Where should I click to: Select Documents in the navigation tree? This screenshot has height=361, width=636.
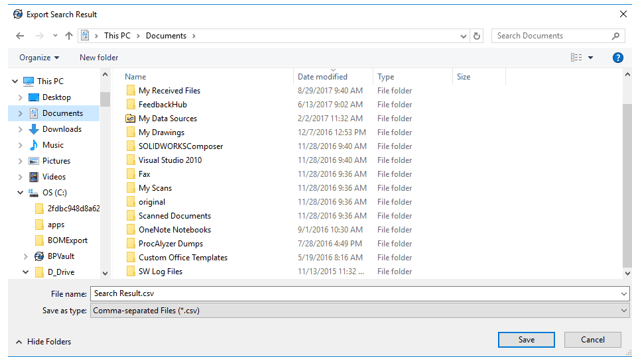(62, 113)
